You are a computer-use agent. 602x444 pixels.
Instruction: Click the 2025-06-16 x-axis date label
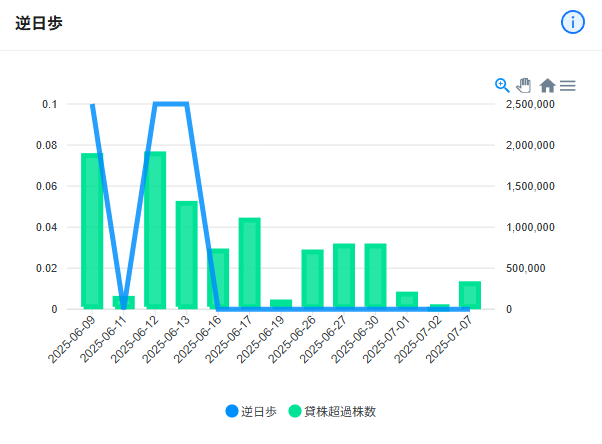[x=197, y=339]
